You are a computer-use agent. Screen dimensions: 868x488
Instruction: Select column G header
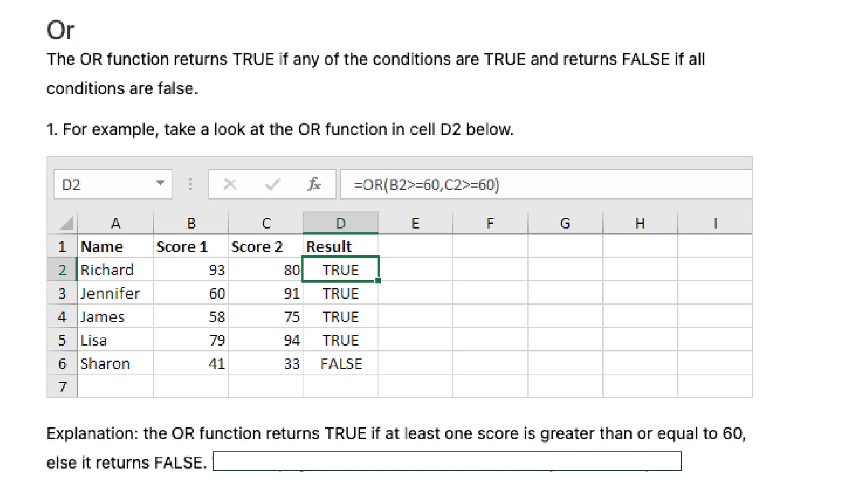pos(565,223)
